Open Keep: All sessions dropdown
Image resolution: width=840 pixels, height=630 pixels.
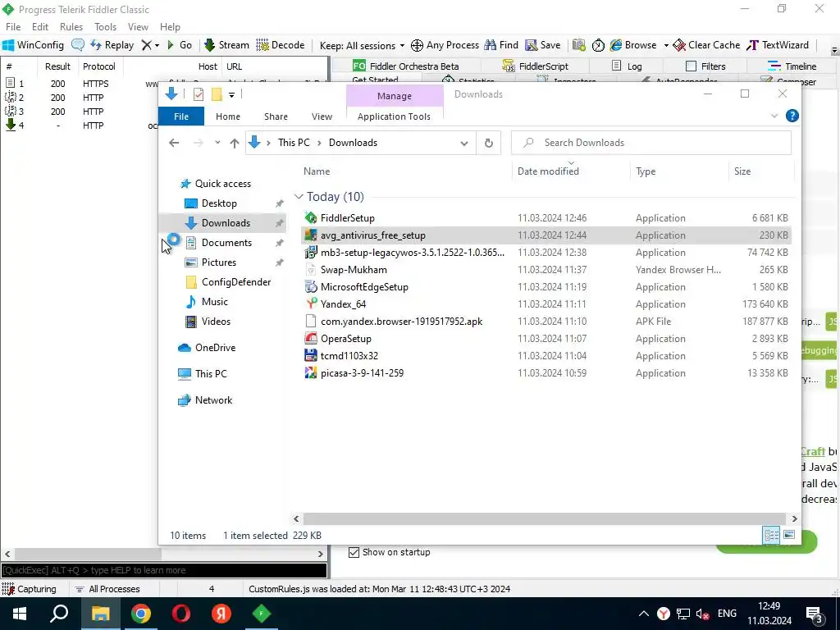click(362, 46)
